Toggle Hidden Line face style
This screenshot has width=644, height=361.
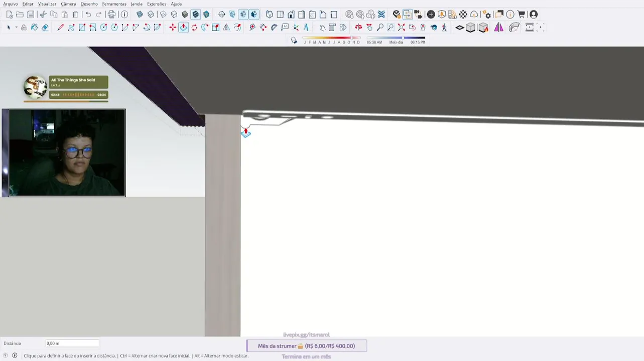pos(174,15)
